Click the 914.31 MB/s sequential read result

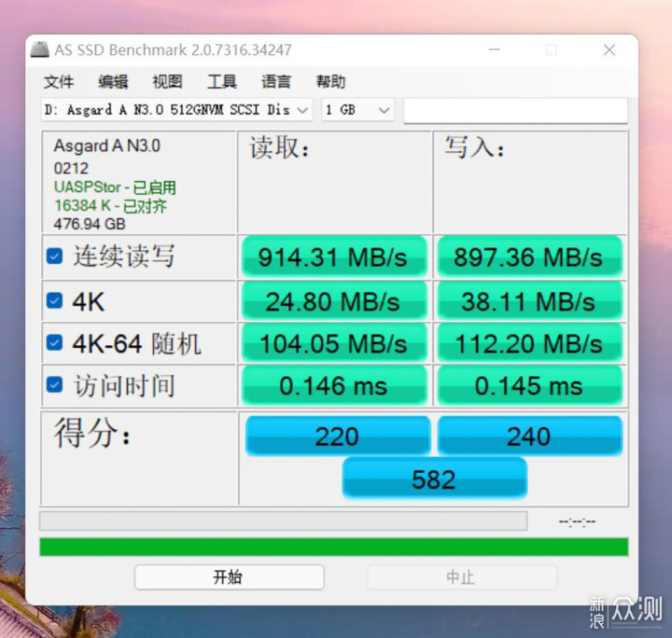pos(334,257)
